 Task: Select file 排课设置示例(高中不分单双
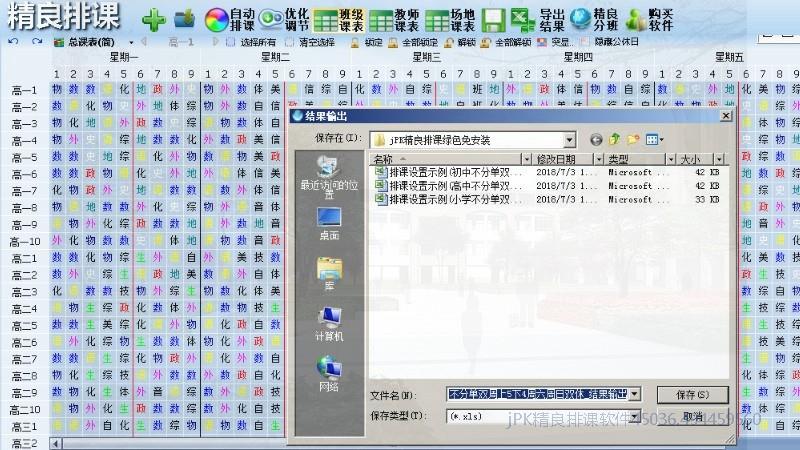pyautogui.click(x=448, y=186)
